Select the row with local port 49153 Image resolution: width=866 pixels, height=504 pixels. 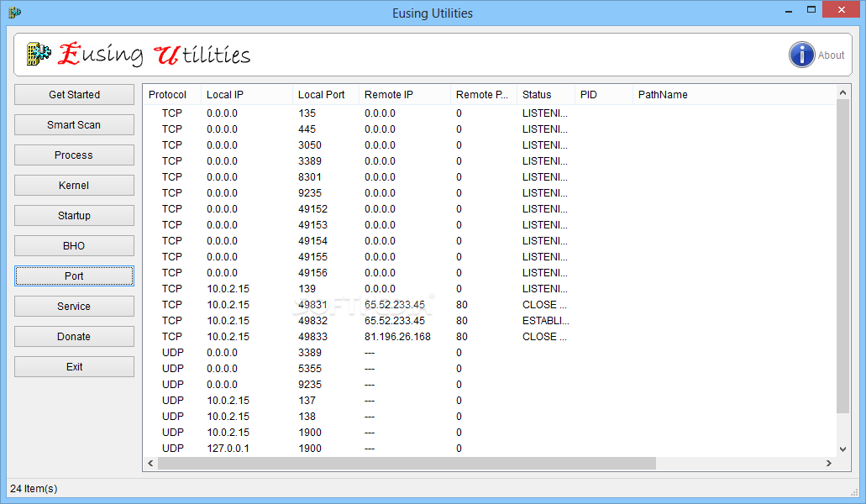[x=490, y=225]
